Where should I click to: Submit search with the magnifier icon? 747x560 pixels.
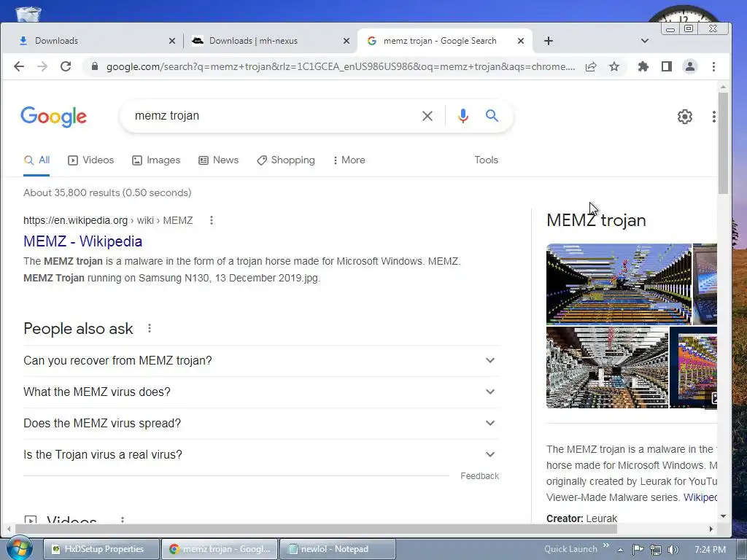[x=492, y=116]
